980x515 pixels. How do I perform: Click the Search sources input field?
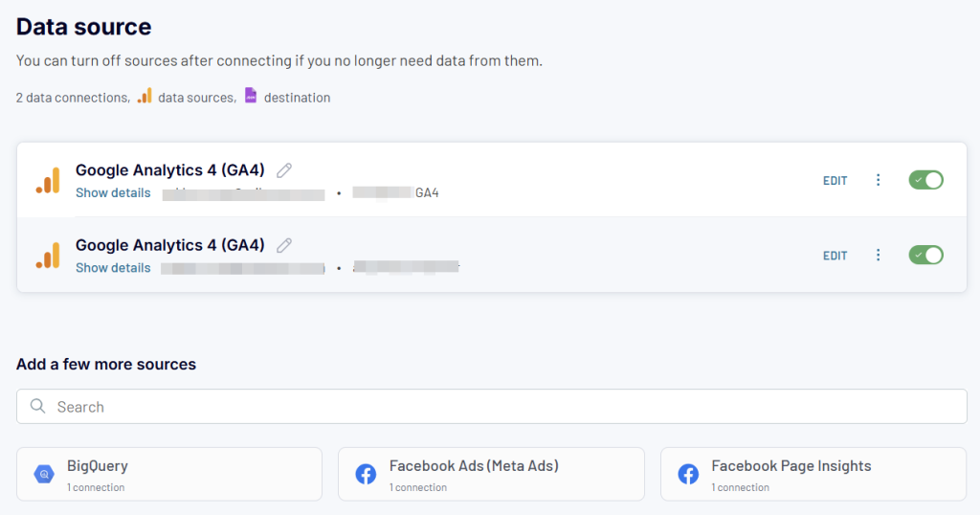tap(491, 406)
